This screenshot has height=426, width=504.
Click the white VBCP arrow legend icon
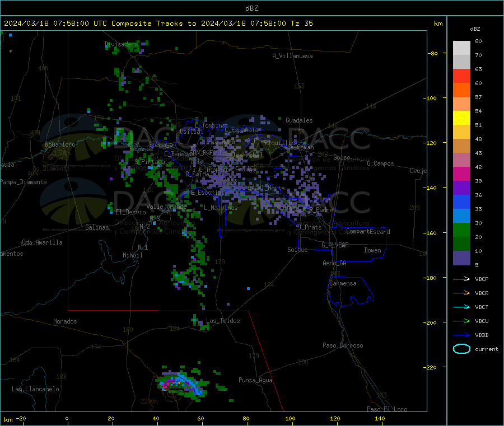461,279
